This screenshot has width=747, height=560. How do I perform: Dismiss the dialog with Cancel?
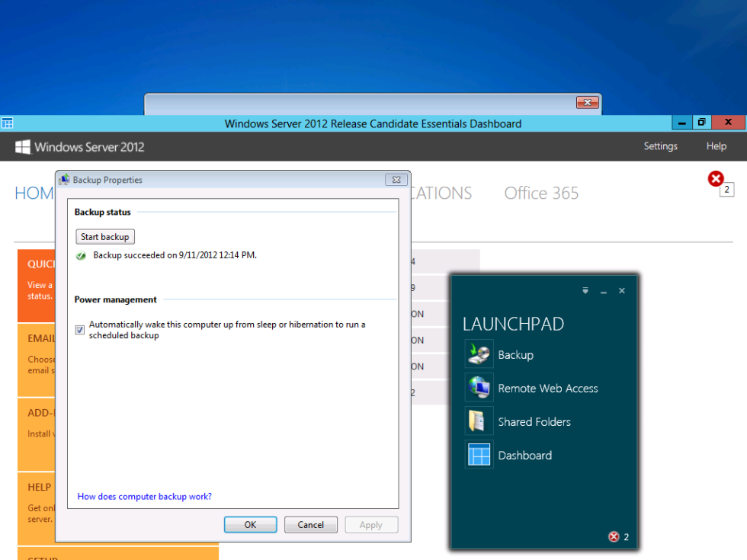pyautogui.click(x=310, y=524)
